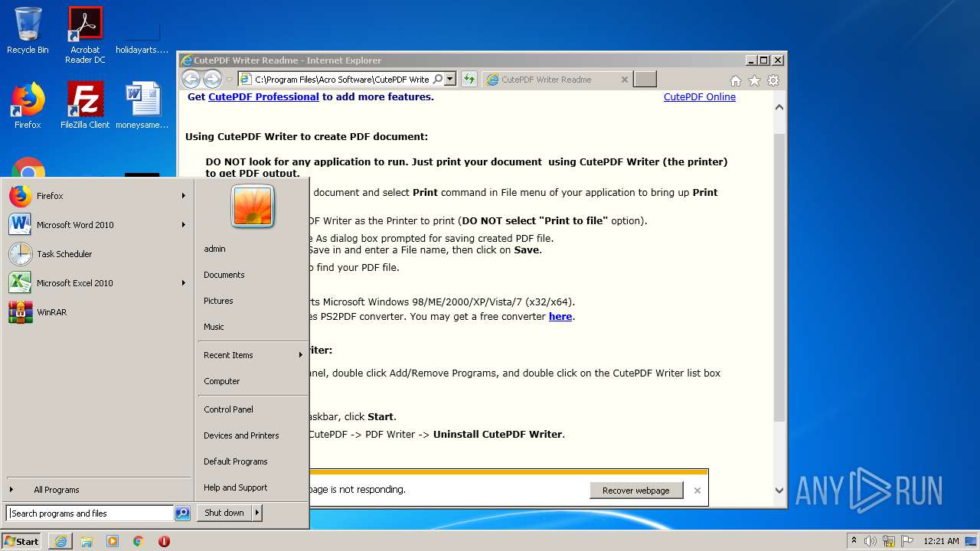Open the Recycle Bin desktop icon
The height and width of the screenshot is (551, 980).
[28, 31]
